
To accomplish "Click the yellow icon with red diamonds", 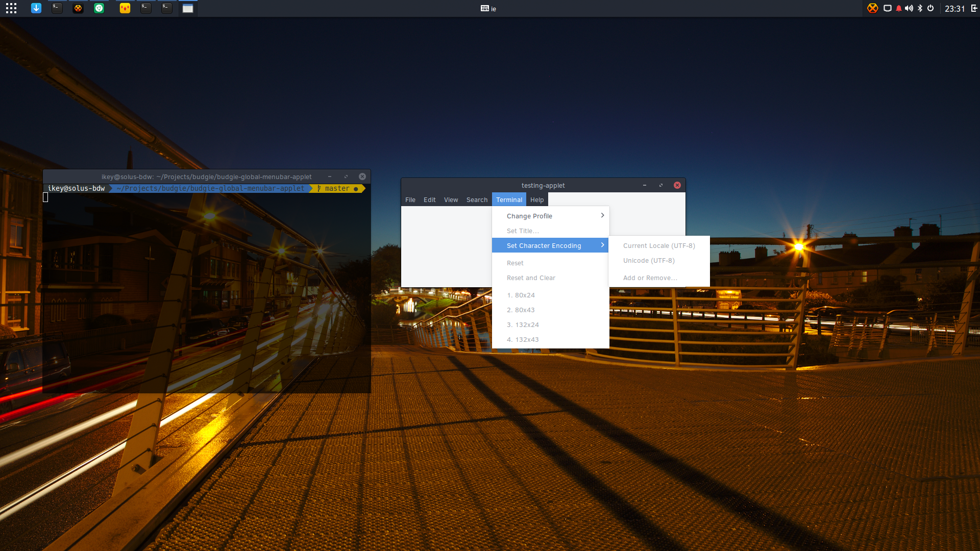I will point(125,8).
